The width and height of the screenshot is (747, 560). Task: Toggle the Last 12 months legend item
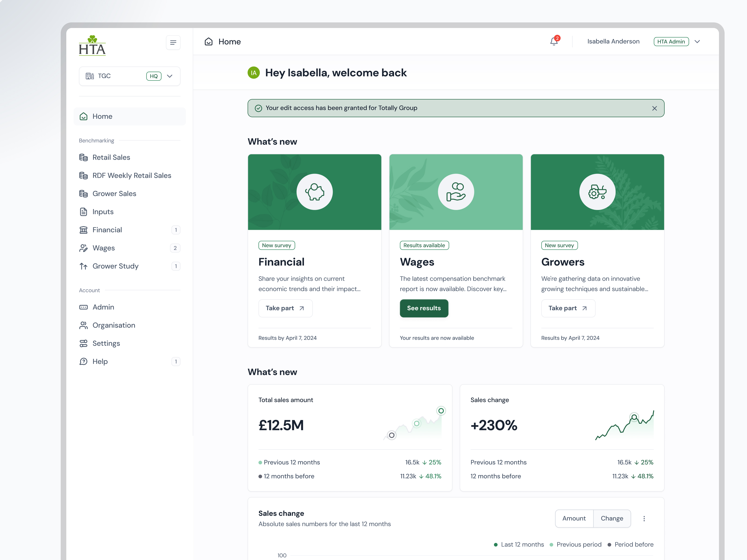(x=519, y=544)
